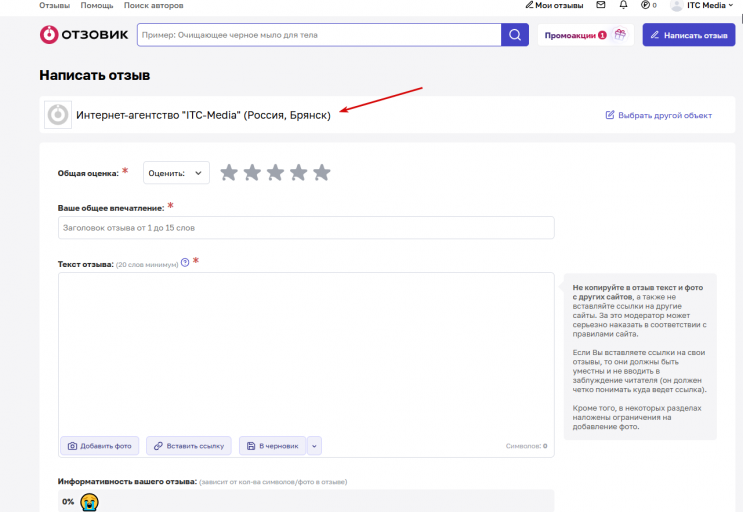
Task: Click Выбрать другой объект link
Action: pyautogui.click(x=659, y=115)
